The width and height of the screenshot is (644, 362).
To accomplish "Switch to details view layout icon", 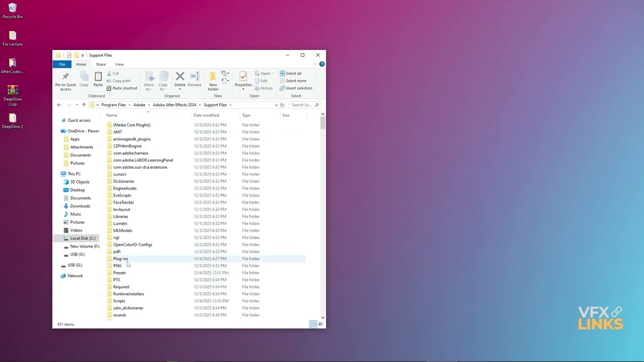I will coord(313,324).
